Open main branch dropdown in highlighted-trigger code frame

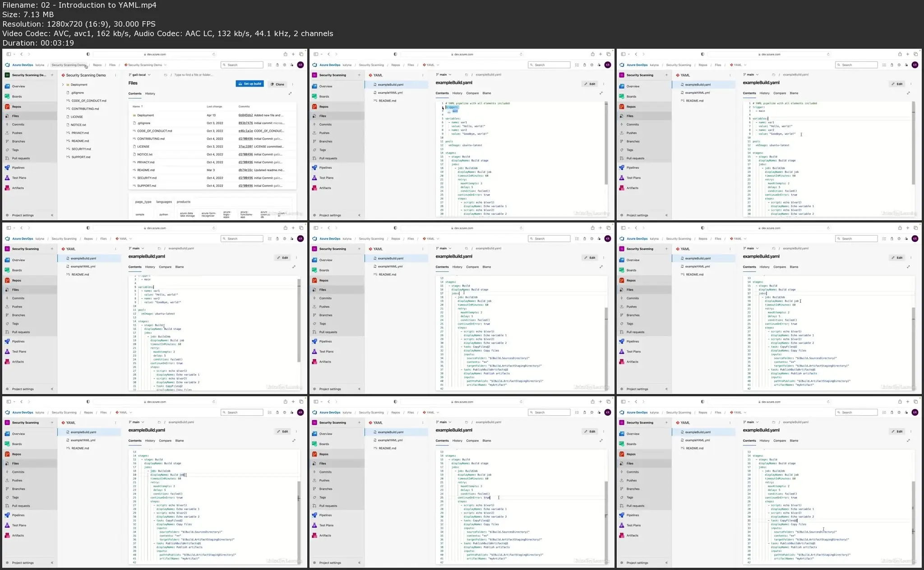[444, 74]
